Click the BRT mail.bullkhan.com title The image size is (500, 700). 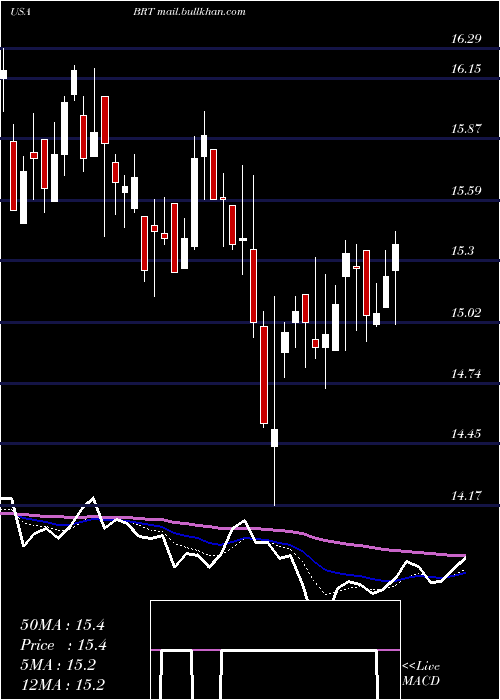click(x=189, y=12)
